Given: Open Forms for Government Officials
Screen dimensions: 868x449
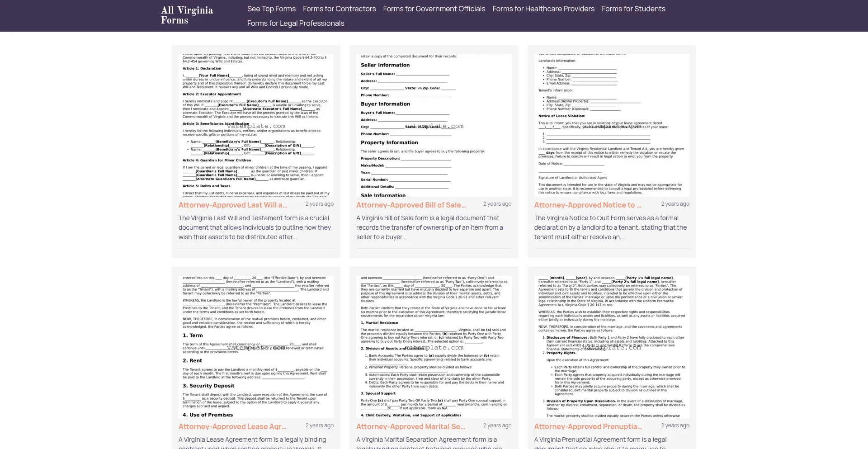Looking at the screenshot, I should tap(434, 9).
